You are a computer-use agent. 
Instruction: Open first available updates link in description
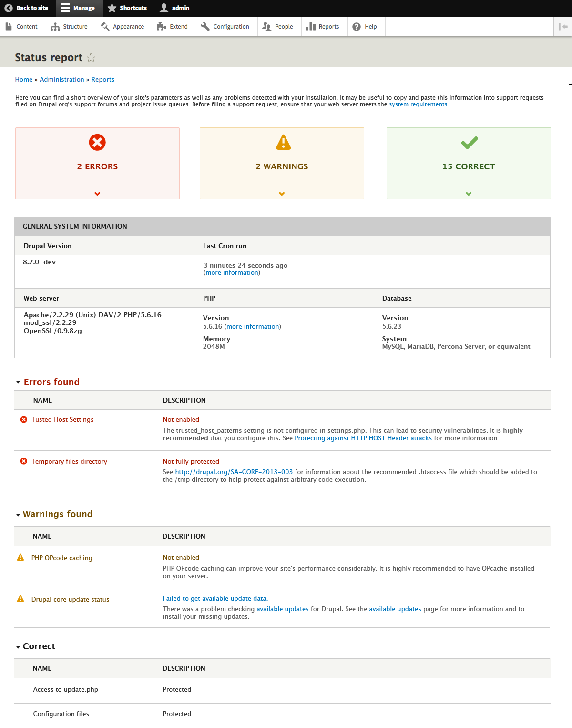[x=283, y=609]
